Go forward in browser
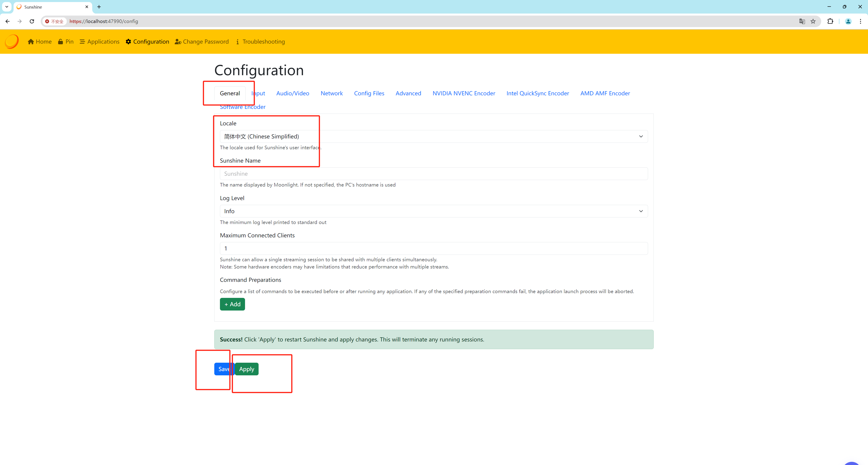868x465 pixels. 19,21
